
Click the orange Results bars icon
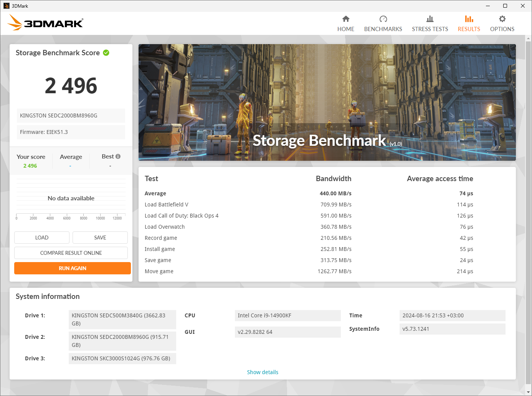(469, 19)
